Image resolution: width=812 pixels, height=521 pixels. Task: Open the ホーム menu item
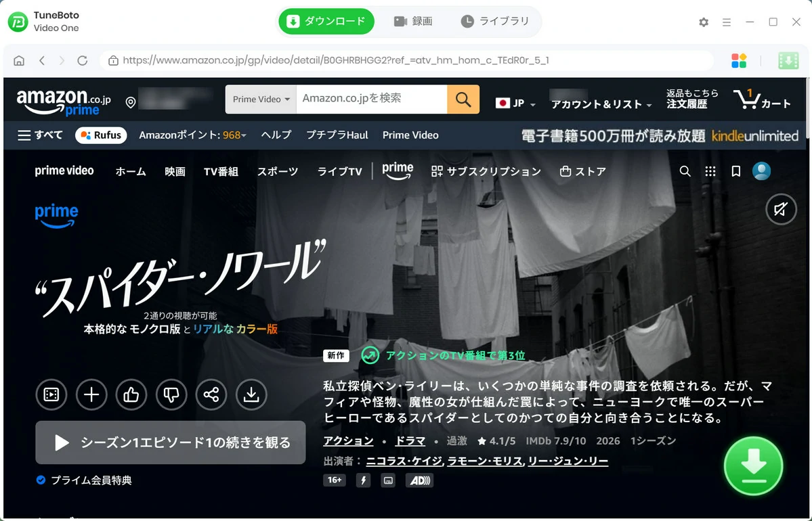tap(131, 172)
